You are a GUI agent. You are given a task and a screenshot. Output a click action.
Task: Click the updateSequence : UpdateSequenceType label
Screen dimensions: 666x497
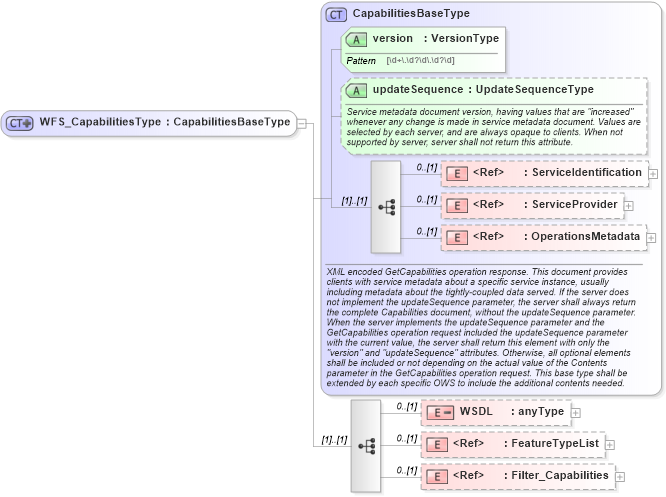(483, 90)
